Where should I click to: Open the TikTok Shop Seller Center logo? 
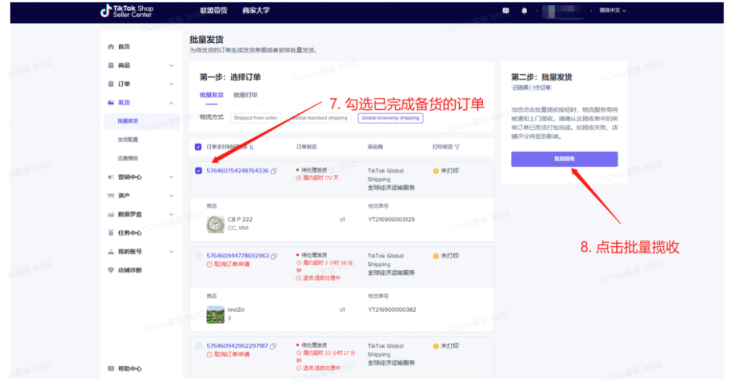click(127, 11)
